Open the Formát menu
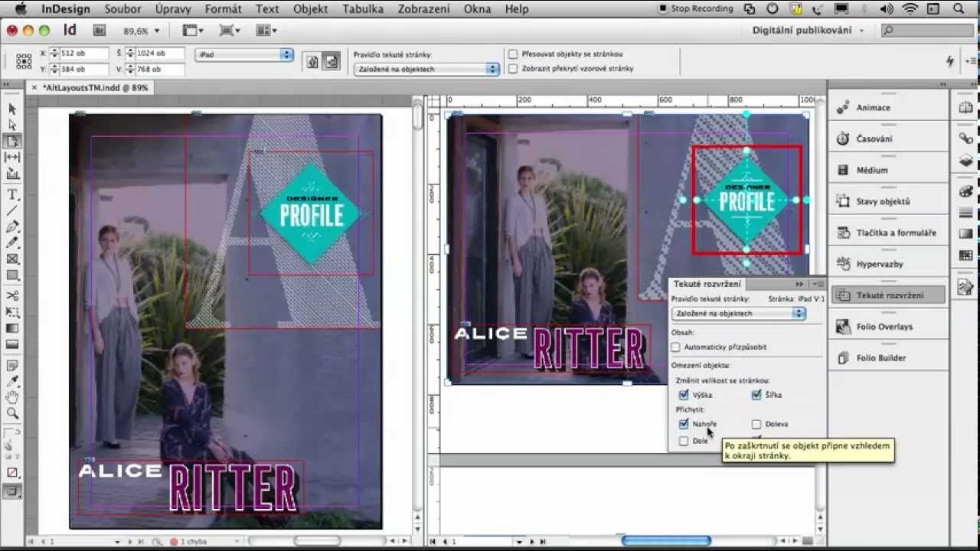980x551 pixels. [x=224, y=9]
